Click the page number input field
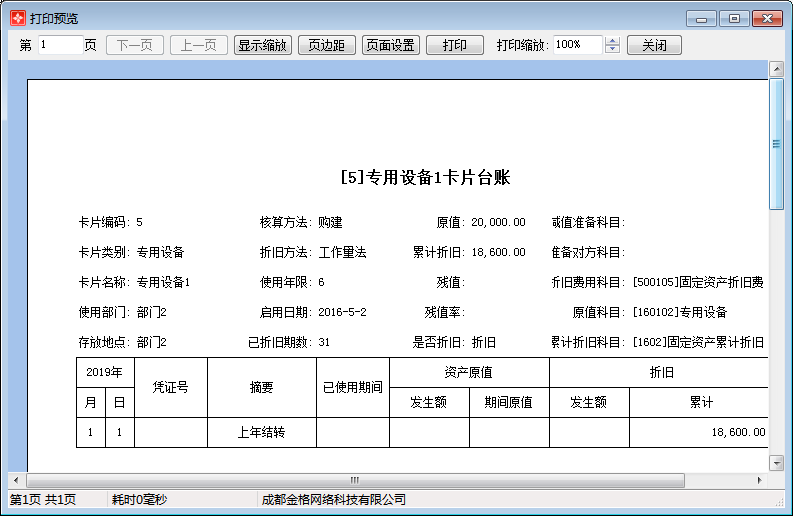793x516 pixels. click(60, 45)
